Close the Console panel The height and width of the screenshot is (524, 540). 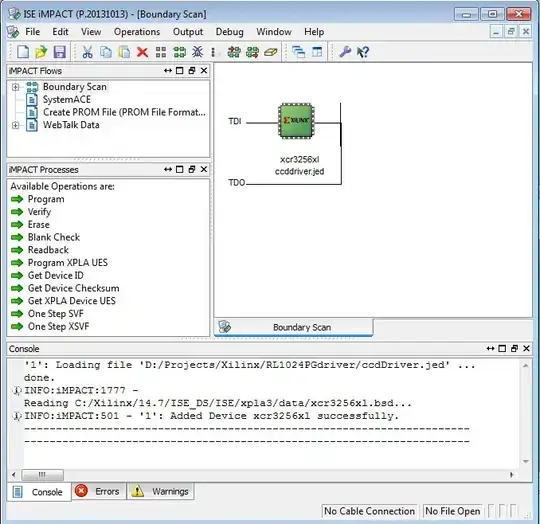tap(526, 348)
